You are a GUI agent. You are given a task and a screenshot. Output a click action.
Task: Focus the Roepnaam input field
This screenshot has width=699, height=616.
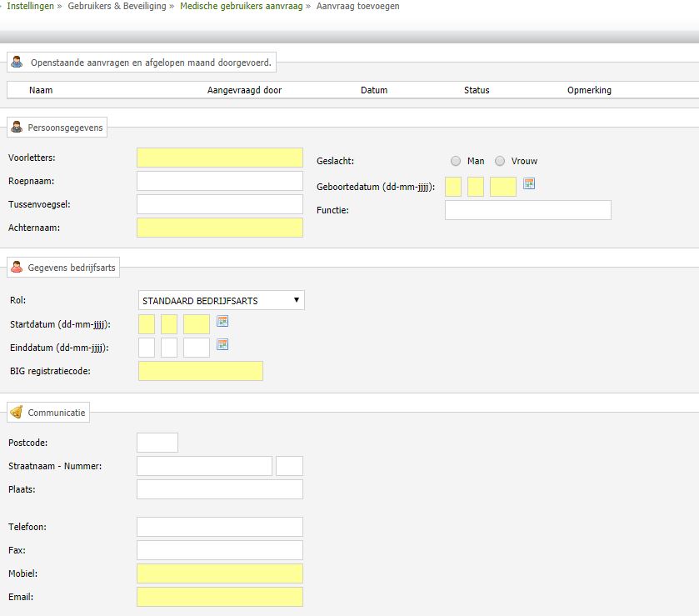220,181
